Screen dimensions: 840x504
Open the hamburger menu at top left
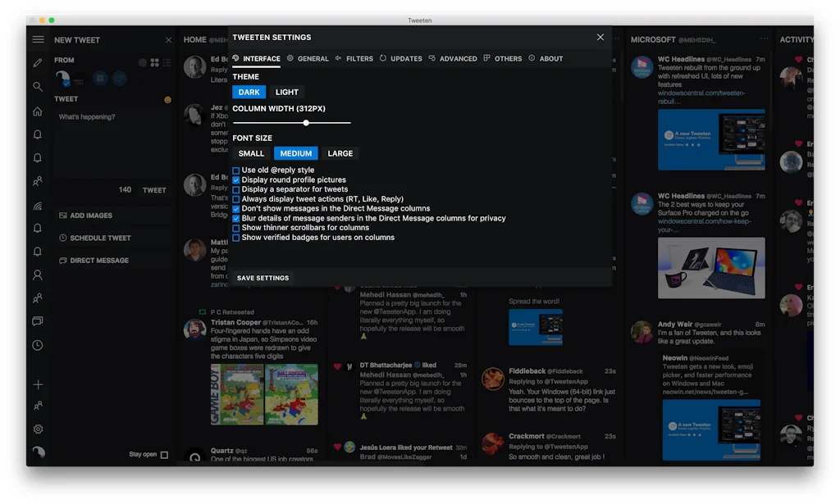(38, 39)
